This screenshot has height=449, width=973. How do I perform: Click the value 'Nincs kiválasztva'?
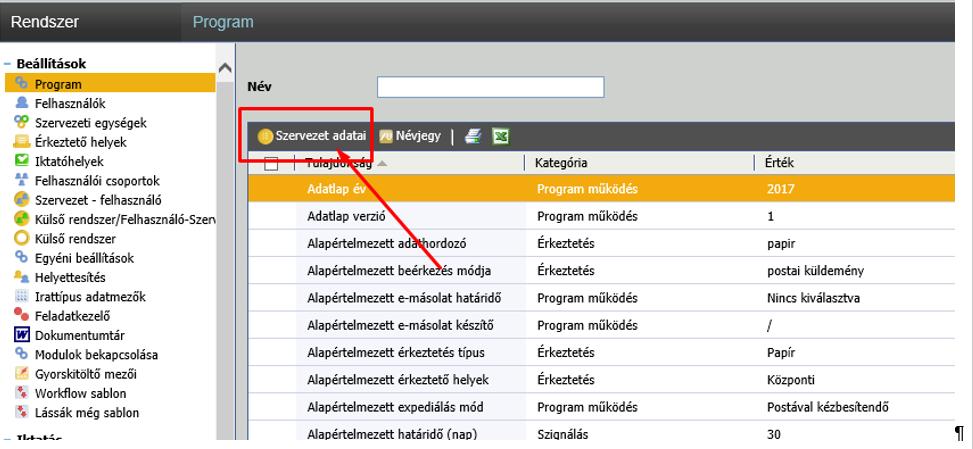tap(813, 298)
